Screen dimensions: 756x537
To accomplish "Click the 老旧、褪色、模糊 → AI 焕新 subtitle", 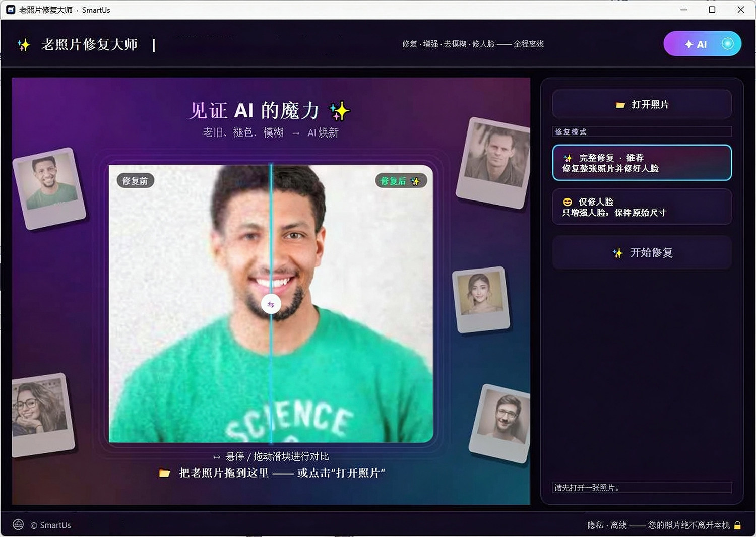I will tap(271, 132).
